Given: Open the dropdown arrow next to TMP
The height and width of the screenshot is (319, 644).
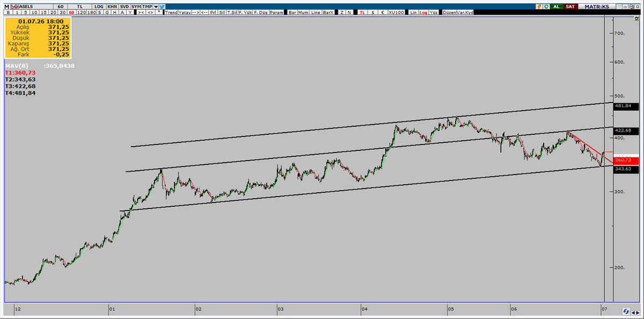Looking at the screenshot, I should [x=156, y=6].
